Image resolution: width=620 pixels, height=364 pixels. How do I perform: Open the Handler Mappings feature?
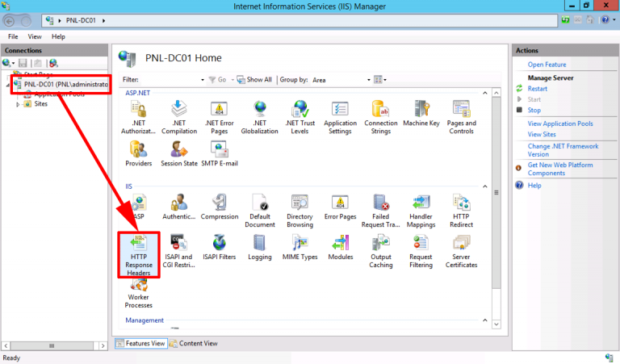click(x=421, y=211)
